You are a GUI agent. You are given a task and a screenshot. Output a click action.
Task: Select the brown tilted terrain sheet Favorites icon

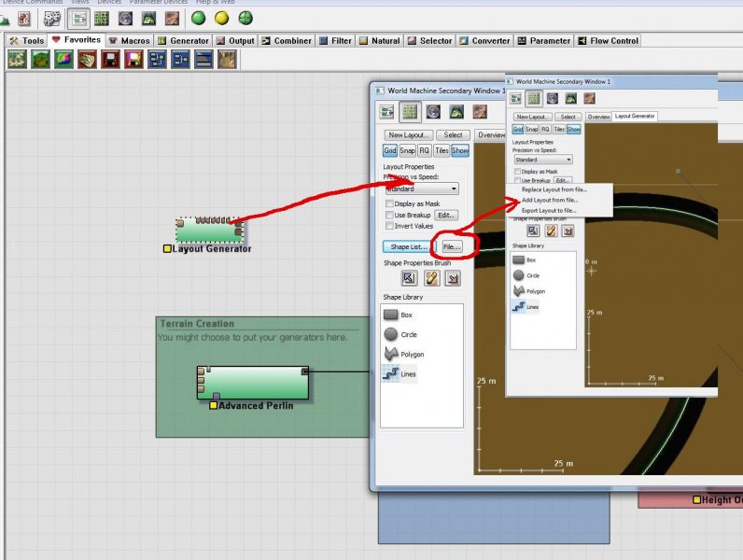coord(87,60)
